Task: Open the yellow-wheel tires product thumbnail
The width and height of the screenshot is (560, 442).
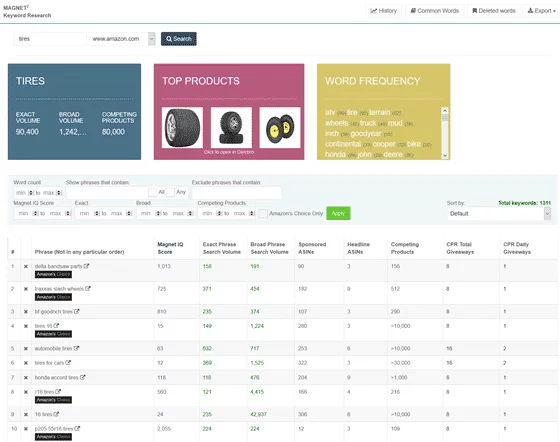Action: point(280,127)
